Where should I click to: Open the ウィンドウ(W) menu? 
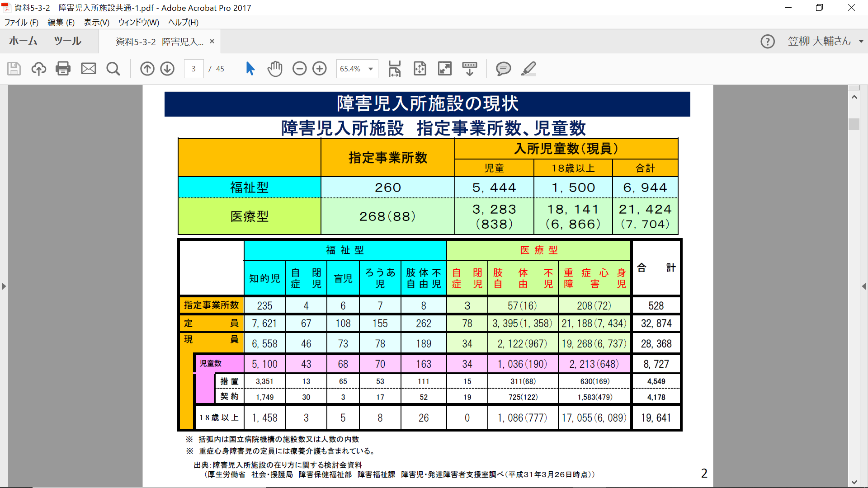[x=139, y=22]
